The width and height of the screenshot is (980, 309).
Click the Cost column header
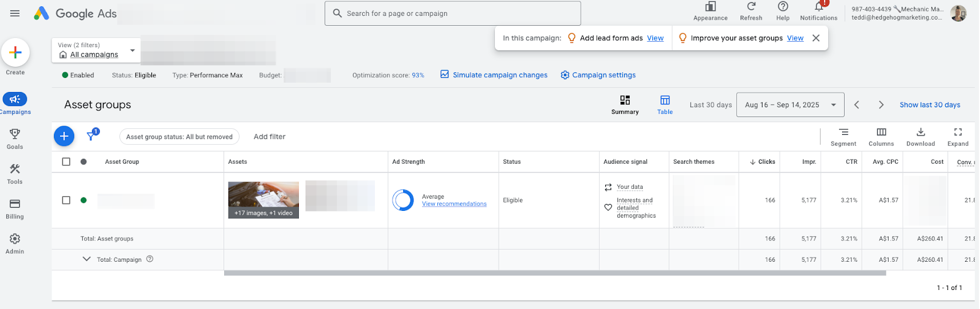coord(937,162)
